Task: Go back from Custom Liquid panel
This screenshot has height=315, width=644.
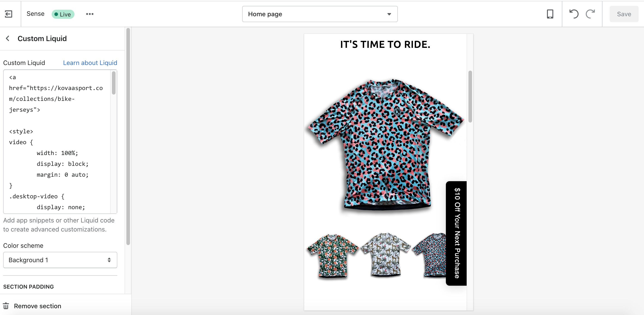Action: 8,39
